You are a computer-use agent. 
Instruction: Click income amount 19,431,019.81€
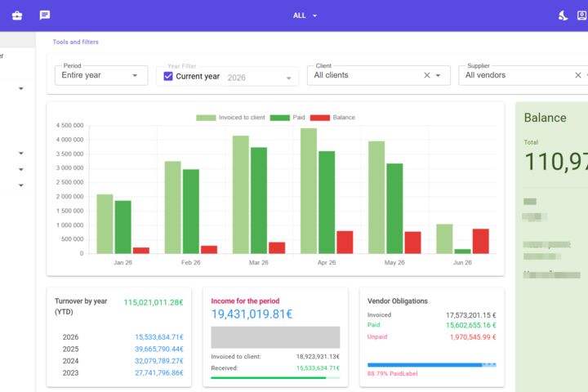[x=252, y=314]
